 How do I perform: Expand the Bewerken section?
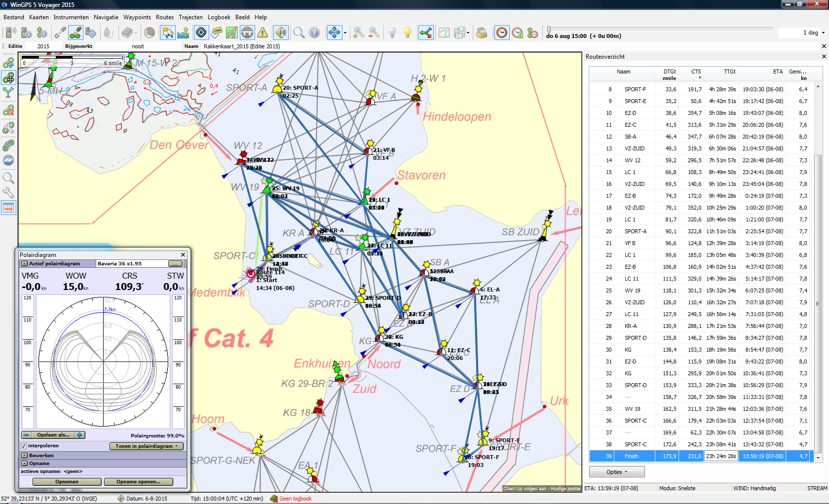click(x=24, y=456)
